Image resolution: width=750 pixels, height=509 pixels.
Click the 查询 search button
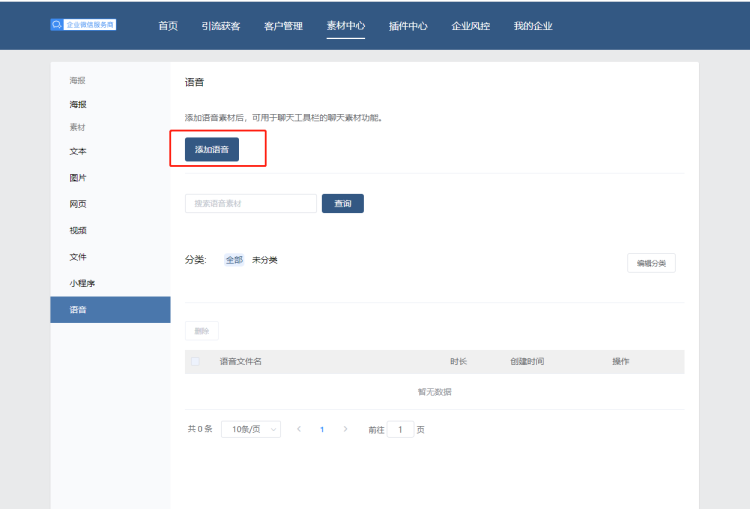342,204
